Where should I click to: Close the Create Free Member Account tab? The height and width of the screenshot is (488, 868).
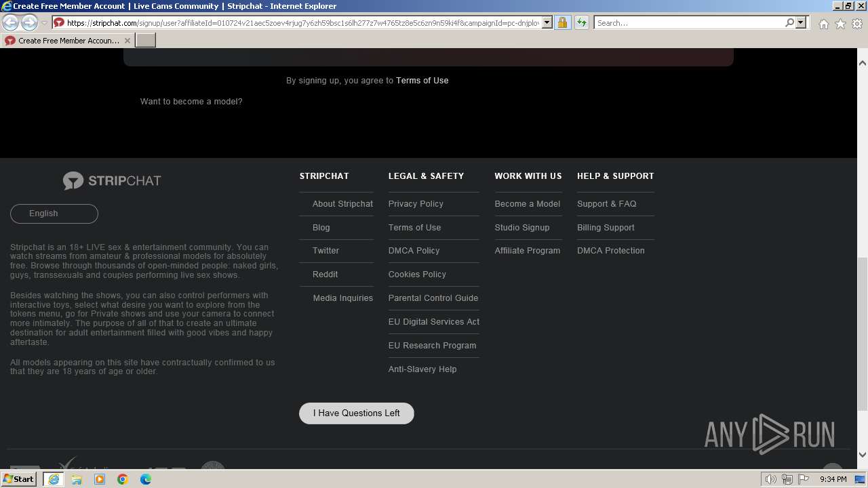[x=127, y=41]
